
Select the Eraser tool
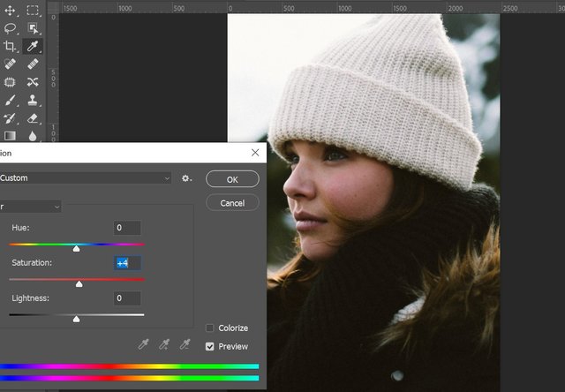click(32, 117)
